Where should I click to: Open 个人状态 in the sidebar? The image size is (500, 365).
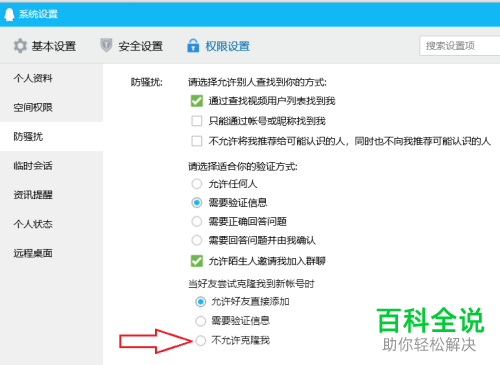coord(52,224)
